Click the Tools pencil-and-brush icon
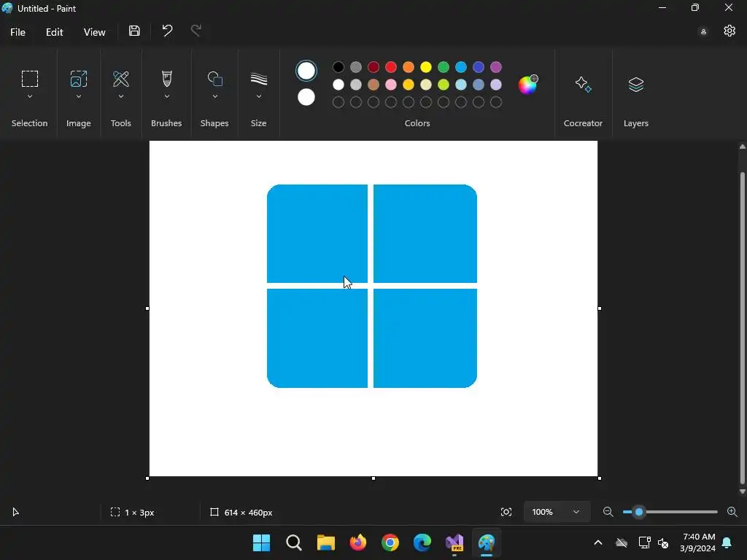 121,79
